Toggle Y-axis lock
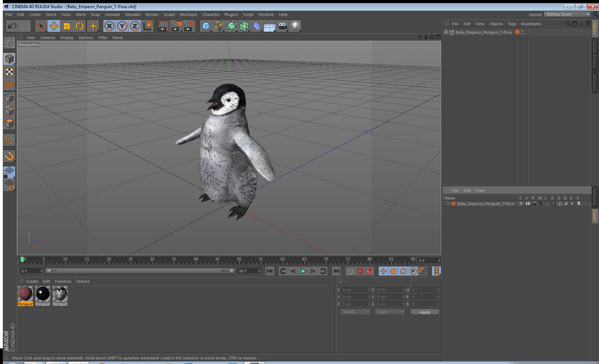Screen dimensions: 599x364 click(122, 26)
